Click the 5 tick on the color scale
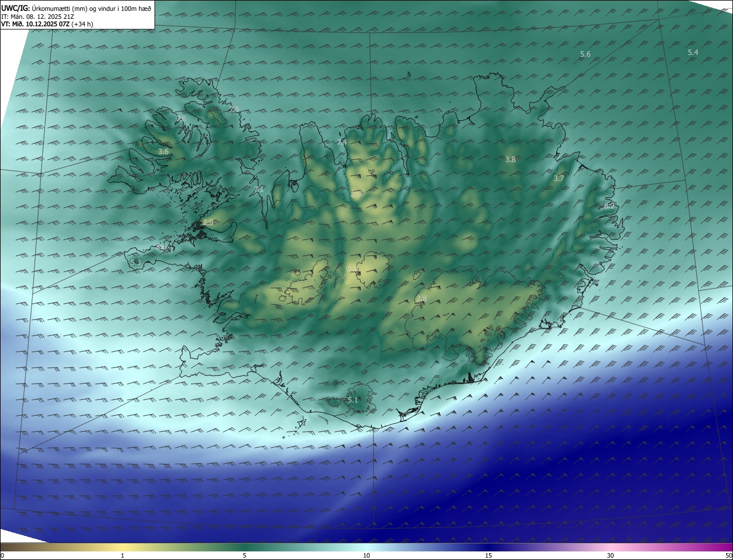The height and width of the screenshot is (560, 733). point(245,555)
